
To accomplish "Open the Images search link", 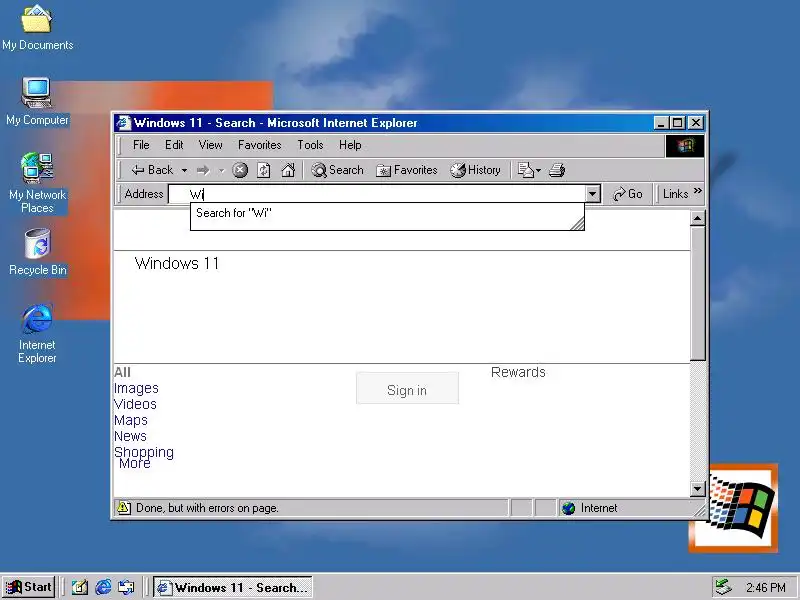I will [136, 388].
